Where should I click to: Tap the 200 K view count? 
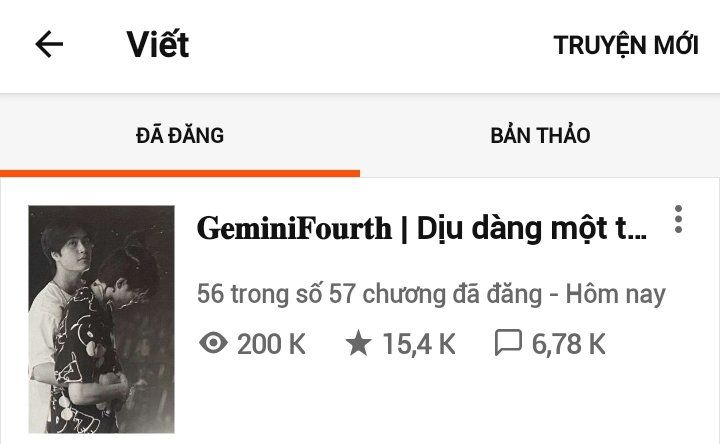(271, 344)
